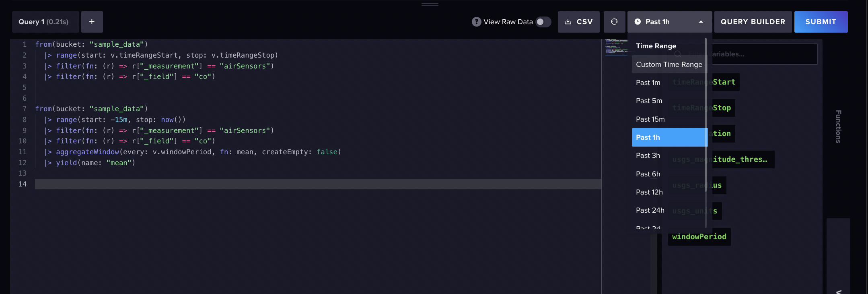Select Past 3h in the dropdown
868x294 pixels.
648,155
